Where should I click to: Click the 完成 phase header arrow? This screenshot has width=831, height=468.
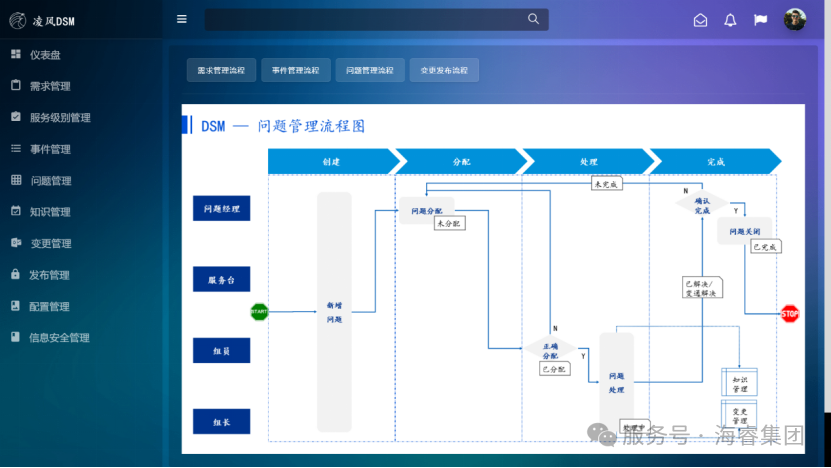click(x=715, y=162)
